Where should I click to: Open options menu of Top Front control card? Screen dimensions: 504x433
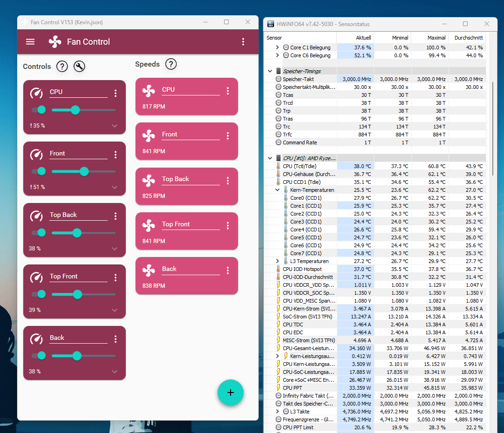116,277
